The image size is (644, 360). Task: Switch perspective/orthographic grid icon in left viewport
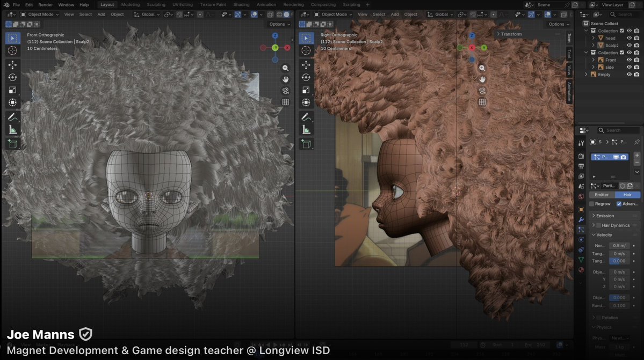click(x=285, y=102)
